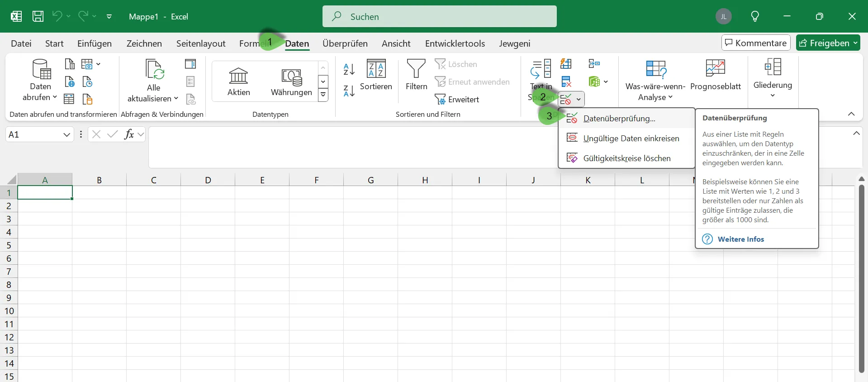Open the Weitere Infos link in tooltip
The height and width of the screenshot is (382, 868).
pyautogui.click(x=740, y=239)
